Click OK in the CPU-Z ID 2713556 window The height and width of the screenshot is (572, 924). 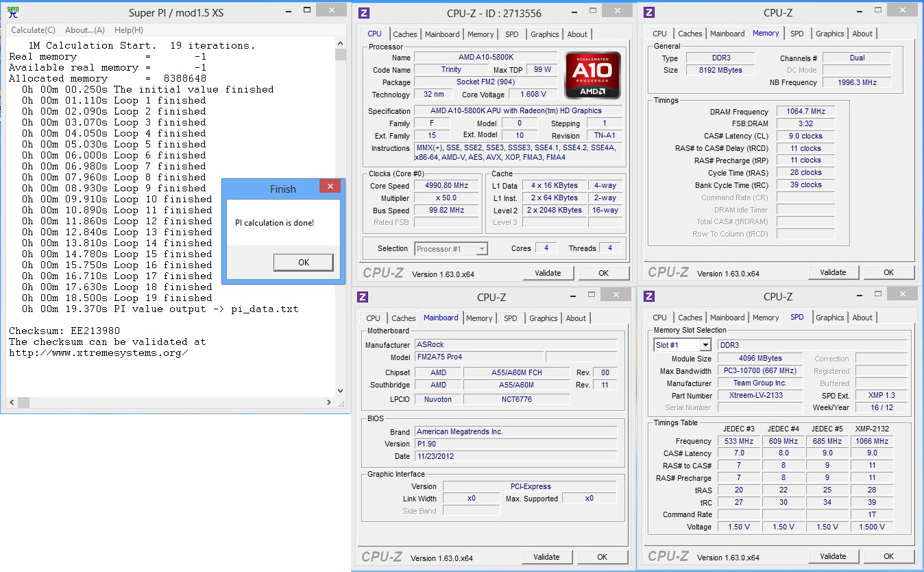[x=603, y=273]
